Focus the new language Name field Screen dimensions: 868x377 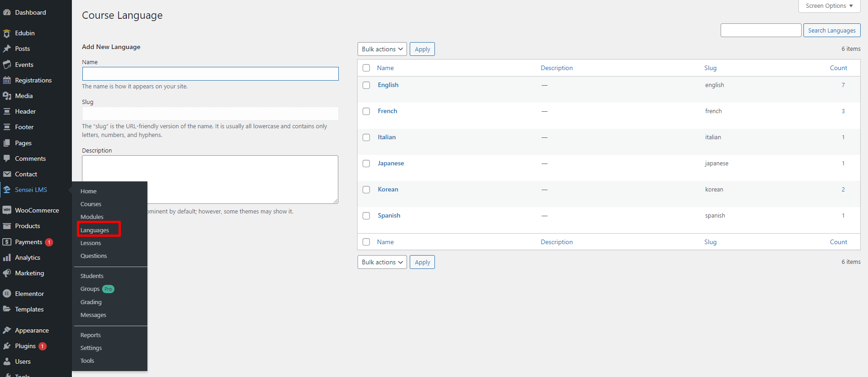tap(210, 74)
